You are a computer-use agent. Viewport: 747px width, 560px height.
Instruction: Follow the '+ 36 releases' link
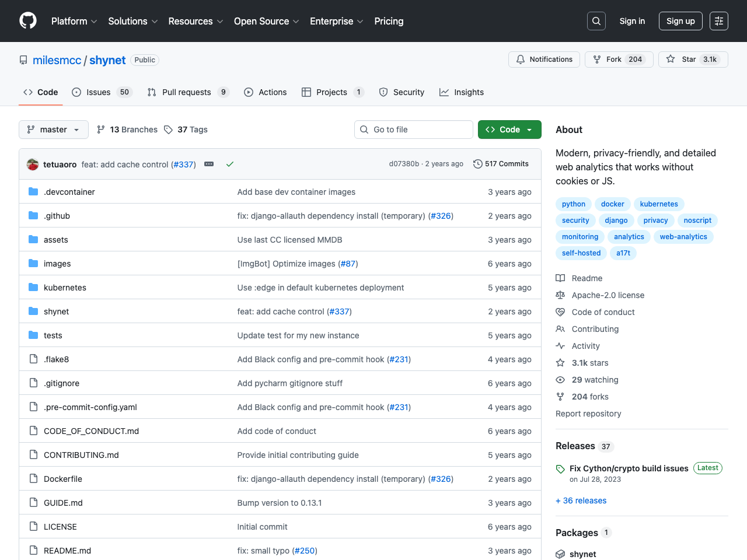point(581,500)
